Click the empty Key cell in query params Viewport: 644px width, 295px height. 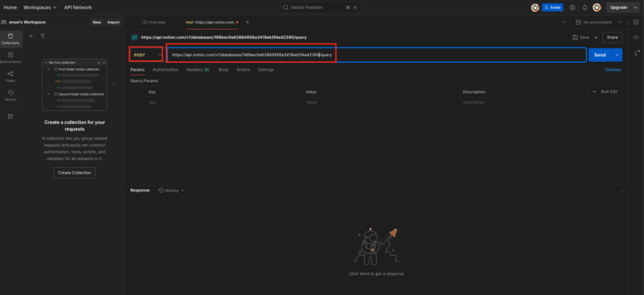(225, 102)
